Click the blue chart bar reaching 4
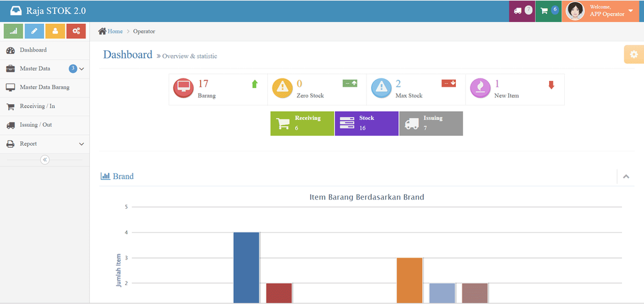Image resolution: width=644 pixels, height=304 pixels. (247, 268)
